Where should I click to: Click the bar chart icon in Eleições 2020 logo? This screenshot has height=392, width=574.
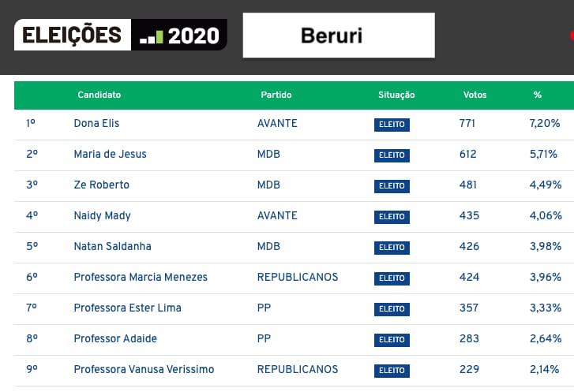coord(152,35)
